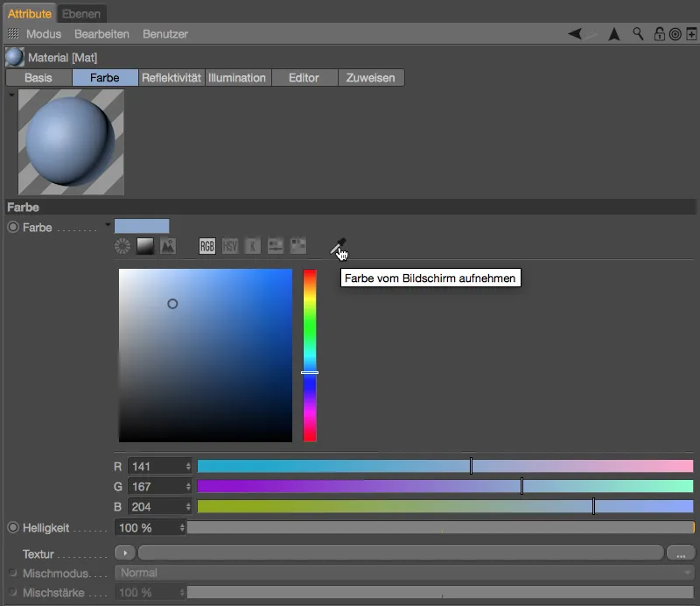
Task: Switch to the Ebenen tab
Action: [x=81, y=14]
